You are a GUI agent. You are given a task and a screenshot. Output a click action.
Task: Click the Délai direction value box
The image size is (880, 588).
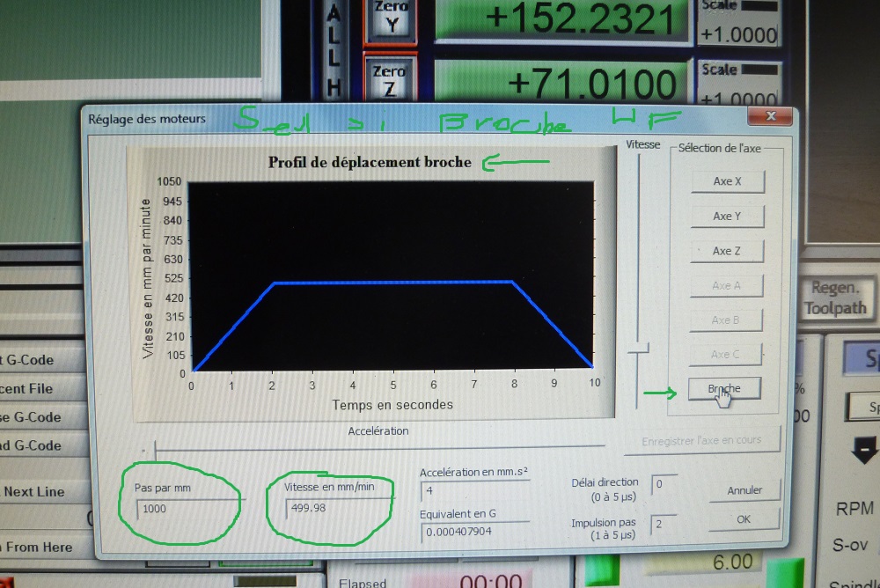point(664,483)
